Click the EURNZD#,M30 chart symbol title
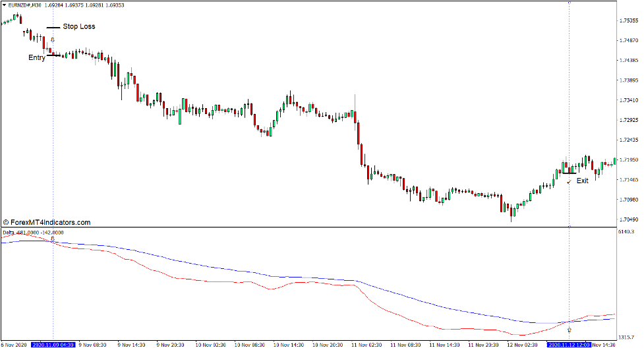Screen dimensions: 644x350 [x=24, y=5]
